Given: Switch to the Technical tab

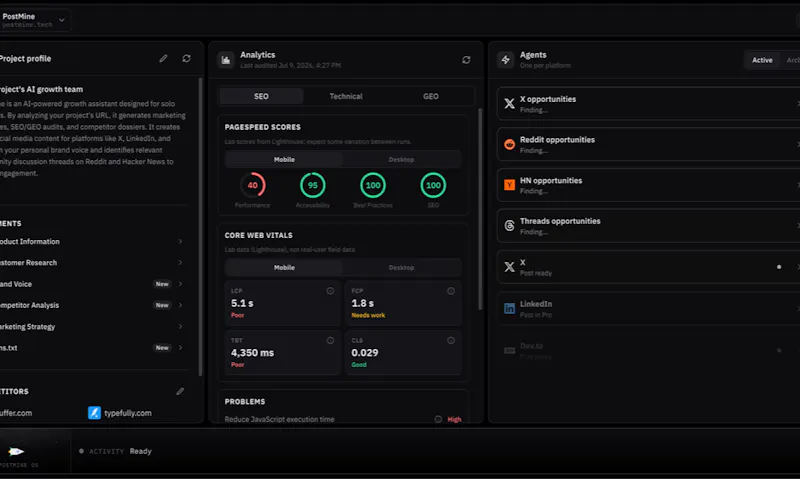Looking at the screenshot, I should tap(346, 96).
